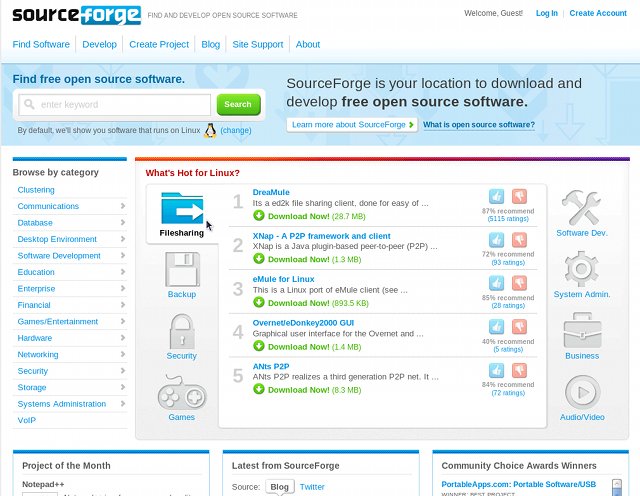Expand the Education category arrow
The height and width of the screenshot is (496, 640).
123,272
